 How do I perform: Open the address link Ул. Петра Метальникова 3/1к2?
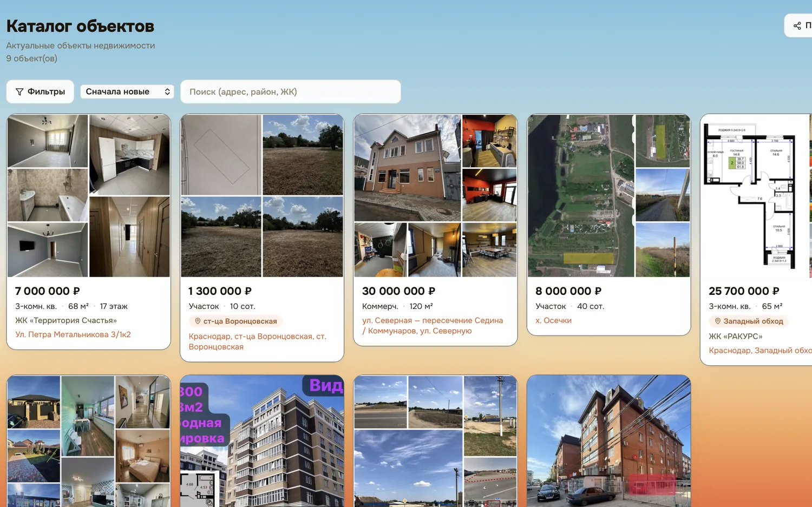coord(73,334)
